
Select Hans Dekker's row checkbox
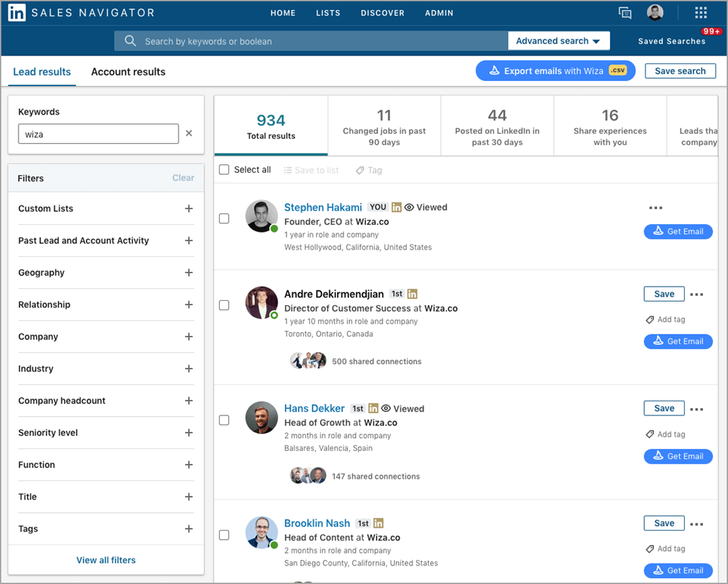point(224,420)
